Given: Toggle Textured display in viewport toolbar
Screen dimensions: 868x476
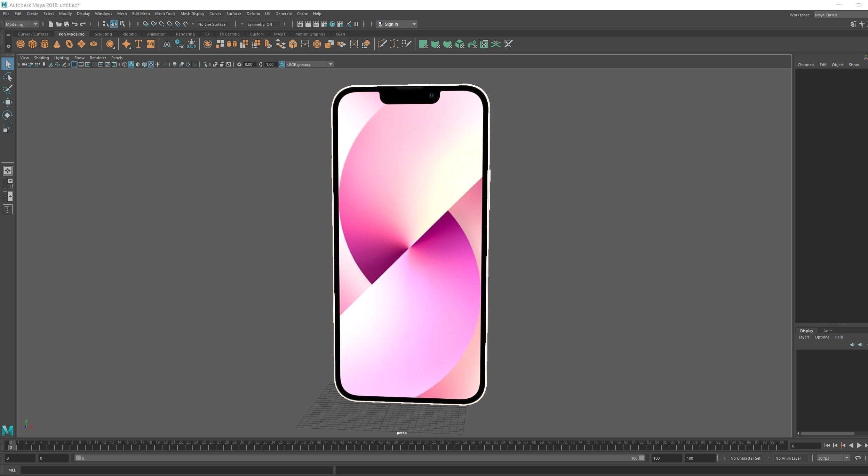Looking at the screenshot, I should pyautogui.click(x=151, y=64).
